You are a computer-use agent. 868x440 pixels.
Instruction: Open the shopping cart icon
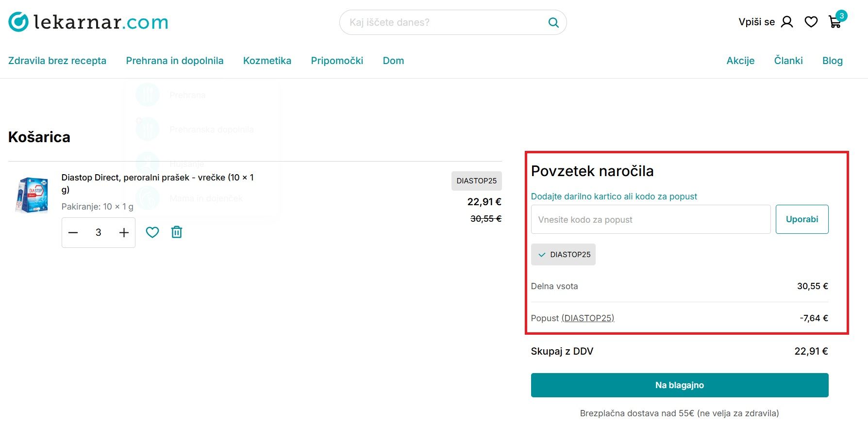(x=835, y=22)
